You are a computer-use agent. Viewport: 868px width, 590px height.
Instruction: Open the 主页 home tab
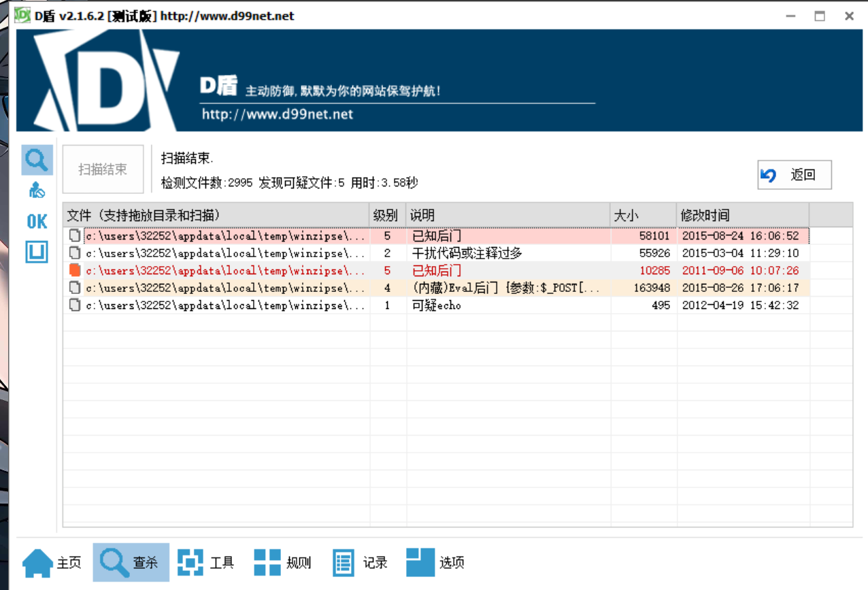[52, 563]
